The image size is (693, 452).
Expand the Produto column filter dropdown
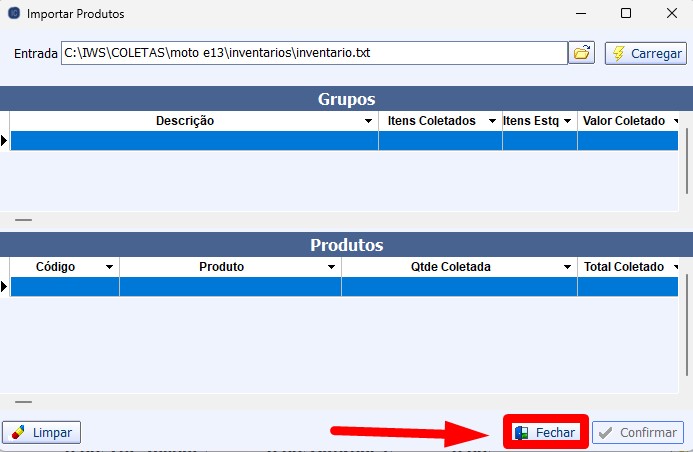point(331,268)
